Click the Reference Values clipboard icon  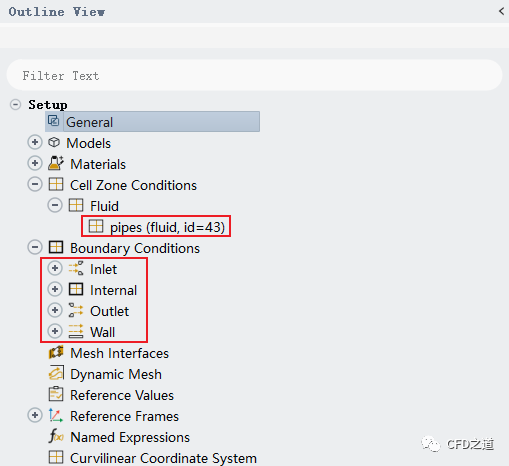click(56, 394)
